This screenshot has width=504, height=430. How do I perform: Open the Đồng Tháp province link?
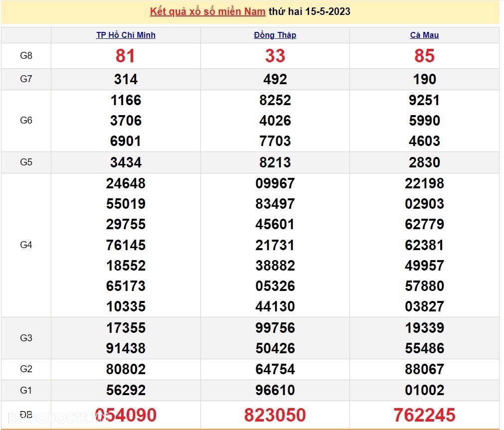(x=275, y=35)
